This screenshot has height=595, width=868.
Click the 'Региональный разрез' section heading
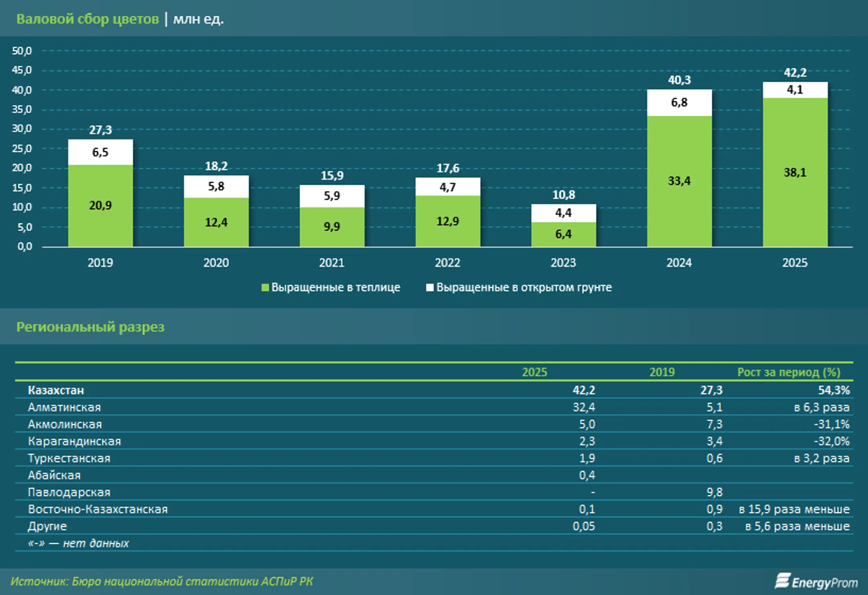tap(90, 327)
